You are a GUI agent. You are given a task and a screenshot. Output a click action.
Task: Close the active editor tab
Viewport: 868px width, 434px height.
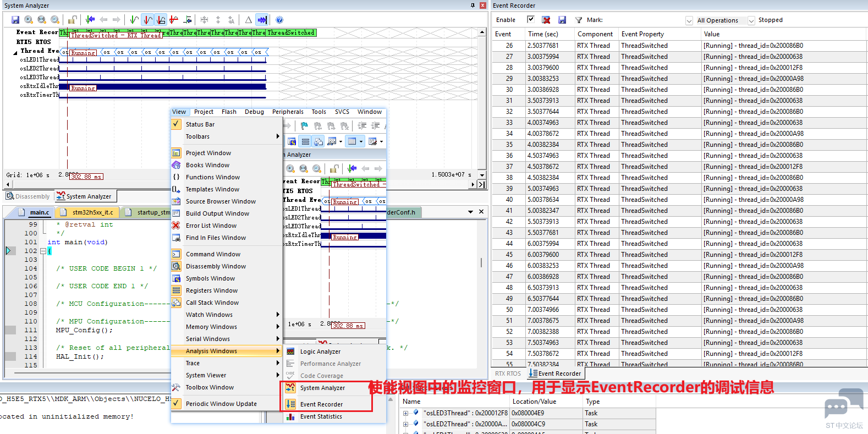pos(481,212)
